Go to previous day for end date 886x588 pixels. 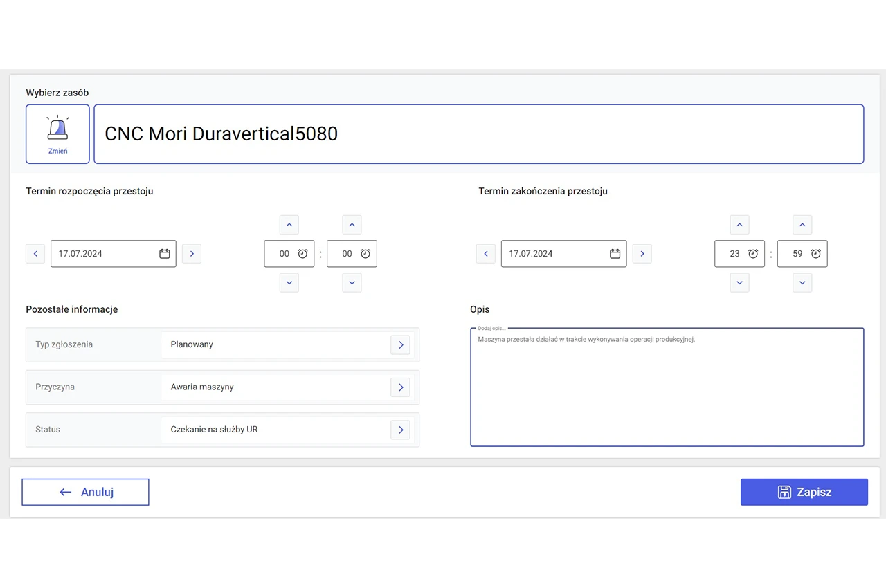[486, 254]
